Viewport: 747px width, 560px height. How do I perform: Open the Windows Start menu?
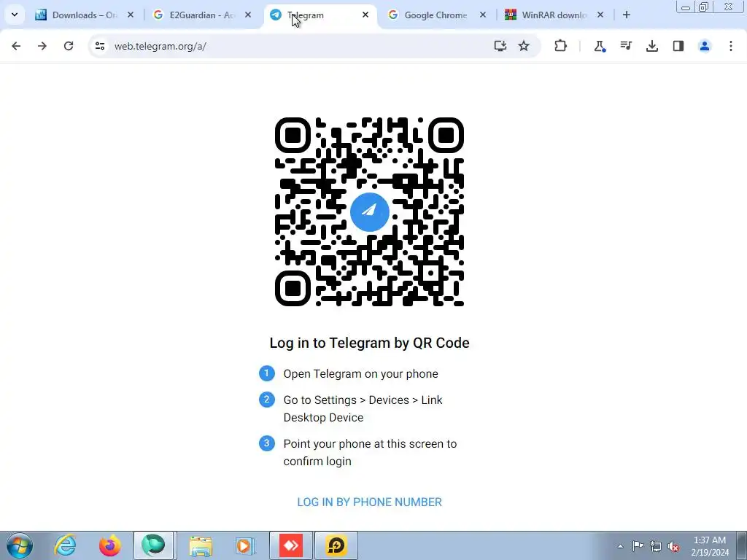20,545
